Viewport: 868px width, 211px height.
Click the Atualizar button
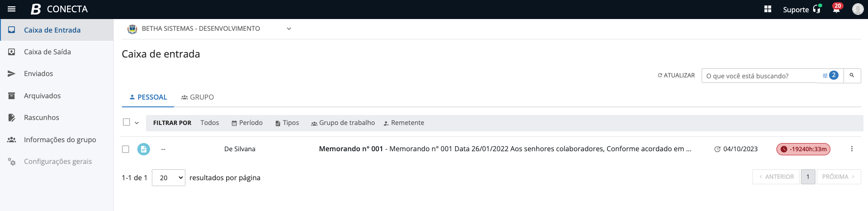click(676, 76)
